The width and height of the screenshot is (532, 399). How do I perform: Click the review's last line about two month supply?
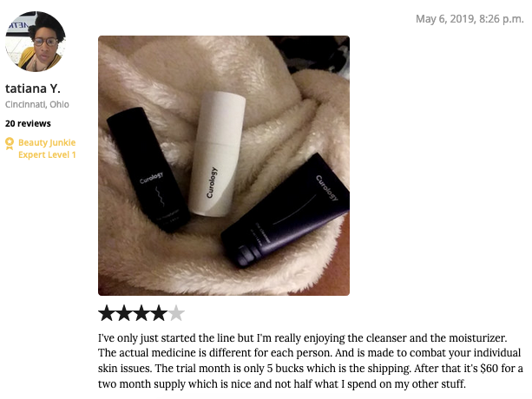[x=281, y=384]
